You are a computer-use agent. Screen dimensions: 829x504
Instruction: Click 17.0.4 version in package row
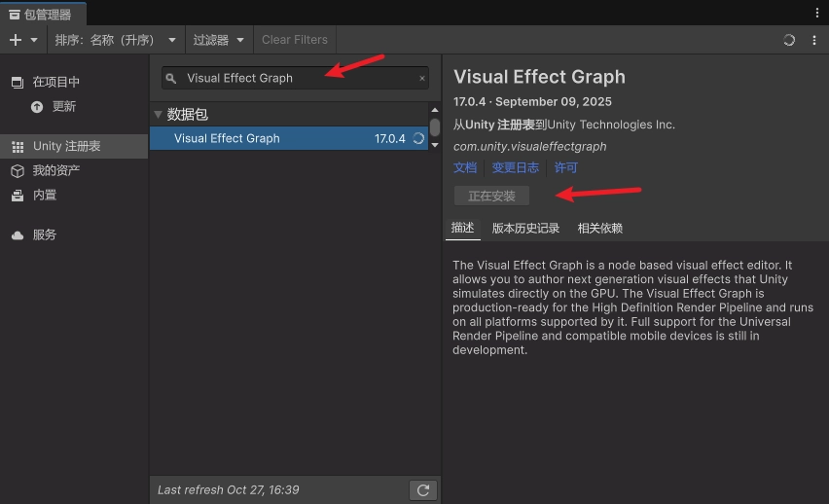(x=389, y=138)
